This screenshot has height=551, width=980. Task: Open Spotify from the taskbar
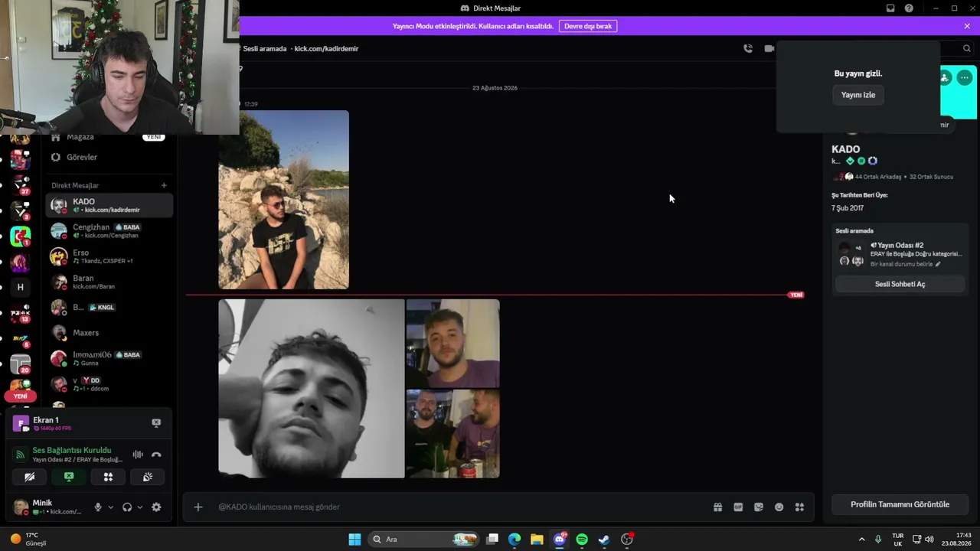tap(582, 540)
